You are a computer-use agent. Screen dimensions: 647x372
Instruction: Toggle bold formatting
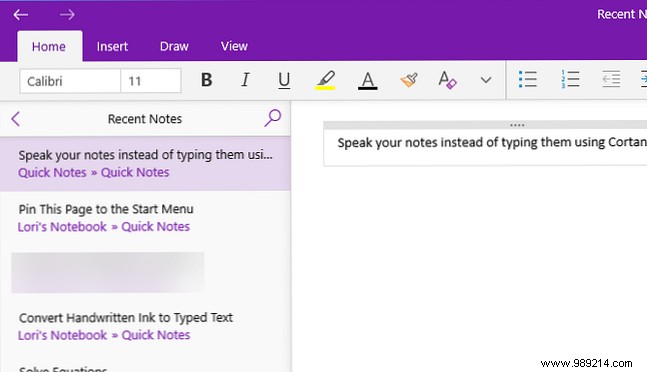point(206,80)
